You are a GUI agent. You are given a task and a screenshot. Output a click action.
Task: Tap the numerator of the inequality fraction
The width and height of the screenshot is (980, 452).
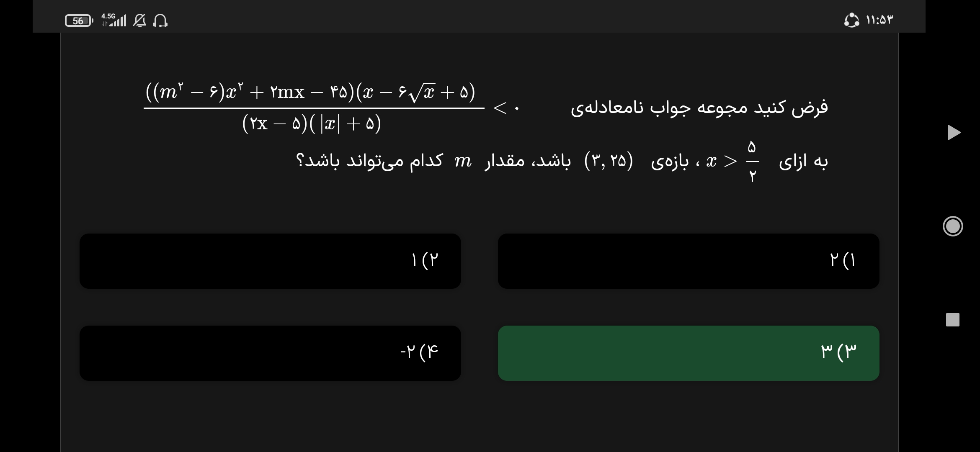[x=311, y=92]
